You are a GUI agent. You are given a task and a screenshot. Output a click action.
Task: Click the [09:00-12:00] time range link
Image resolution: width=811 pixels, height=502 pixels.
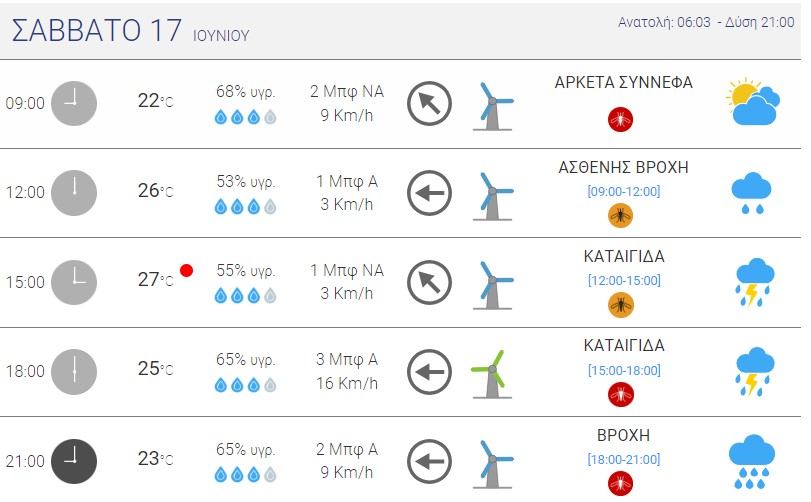click(x=624, y=191)
